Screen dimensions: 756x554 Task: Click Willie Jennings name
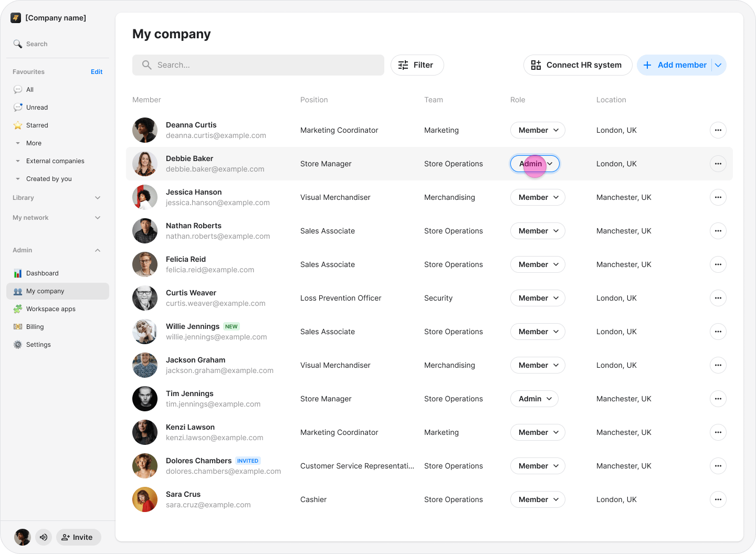[x=193, y=326]
